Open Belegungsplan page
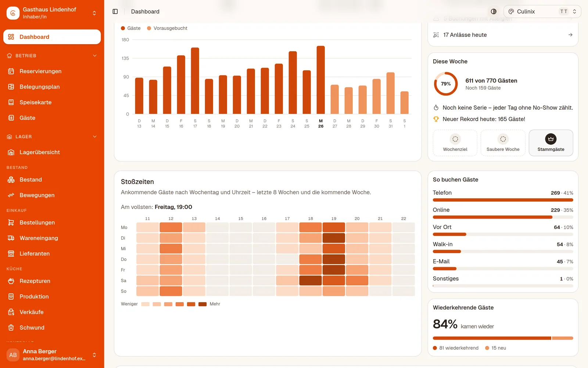Screen dimensions: 588x368 tap(52, 87)
